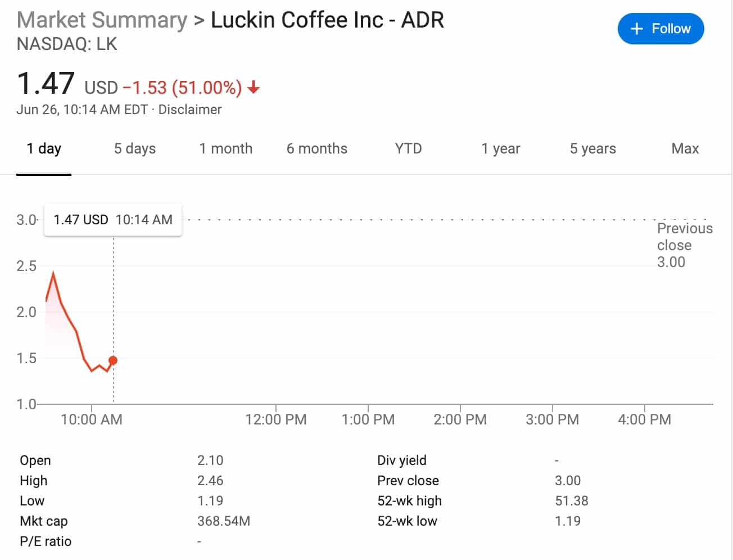This screenshot has height=560, width=733.
Task: Click the red downward arrow indicator
Action: tap(255, 88)
